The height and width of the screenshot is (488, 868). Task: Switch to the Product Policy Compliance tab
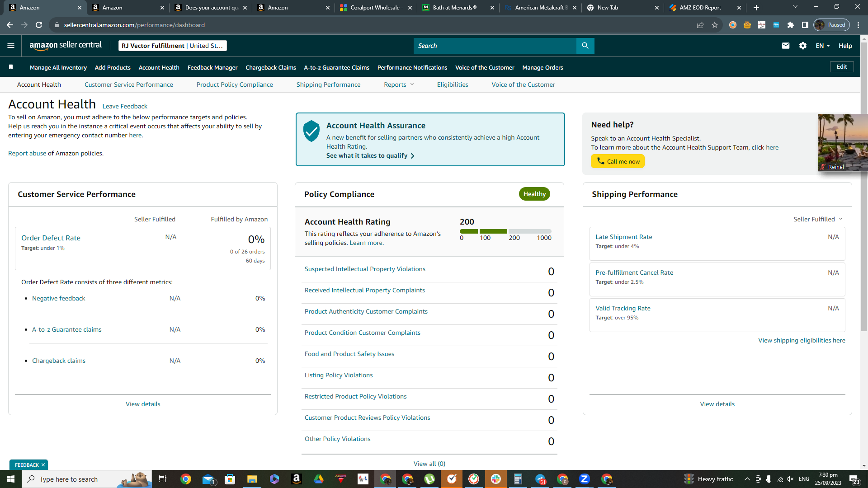[235, 84]
